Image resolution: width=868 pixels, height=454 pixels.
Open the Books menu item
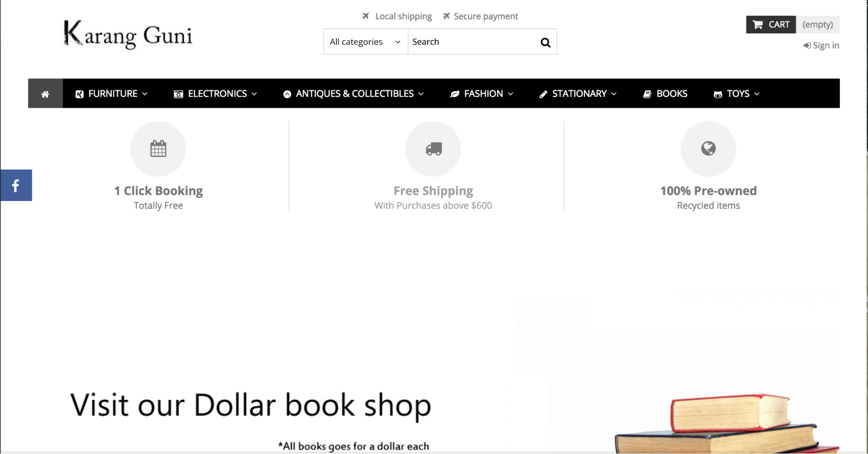point(665,94)
